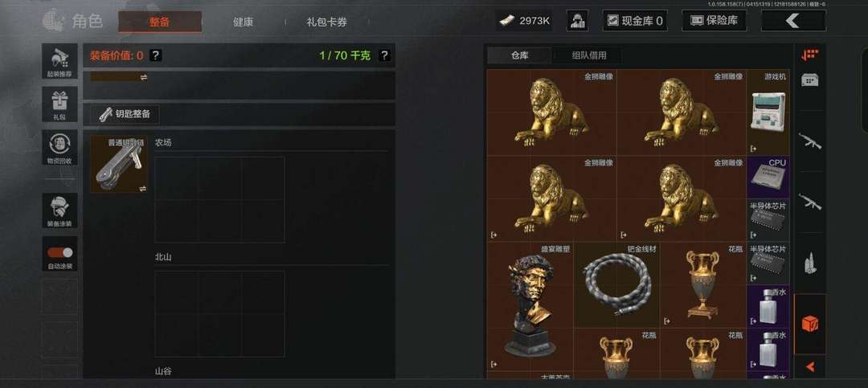
Task: Click the back arrow in top-right corner
Action: pyautogui.click(x=793, y=21)
